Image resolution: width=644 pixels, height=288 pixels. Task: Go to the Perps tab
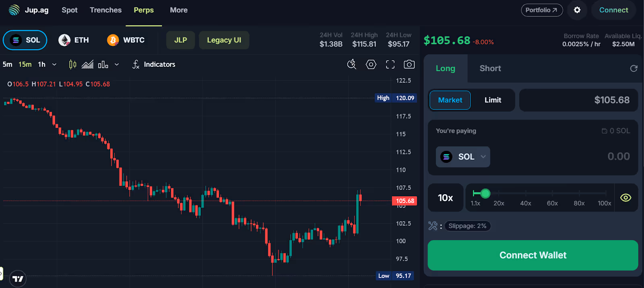click(x=144, y=10)
